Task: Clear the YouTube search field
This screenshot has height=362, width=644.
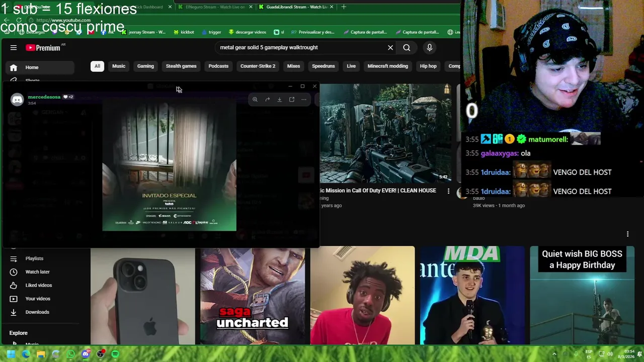Action: click(390, 47)
